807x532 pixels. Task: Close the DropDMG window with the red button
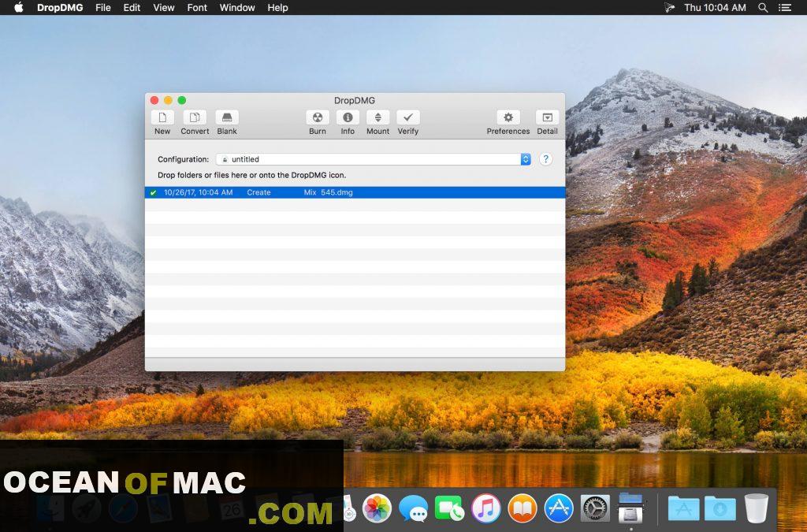click(154, 100)
